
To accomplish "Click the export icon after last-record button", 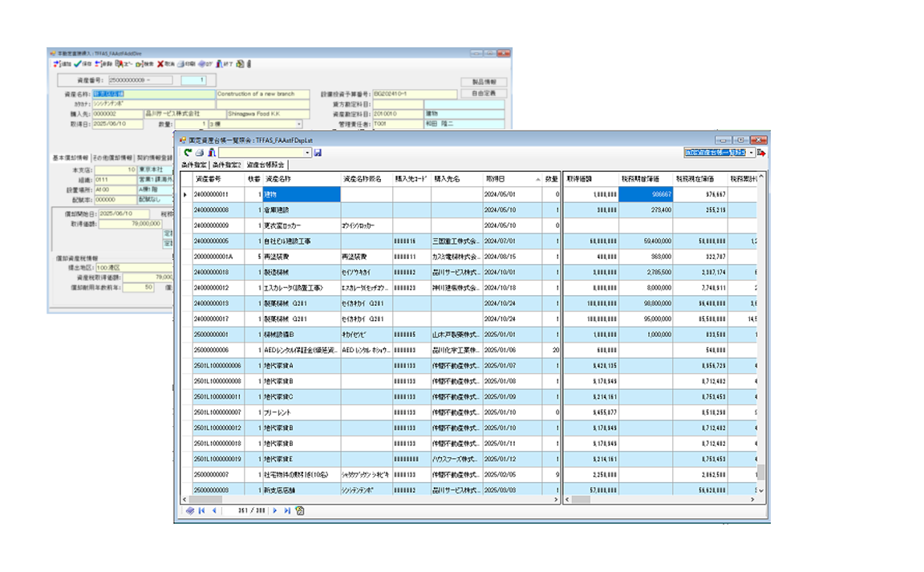I will coord(299,511).
